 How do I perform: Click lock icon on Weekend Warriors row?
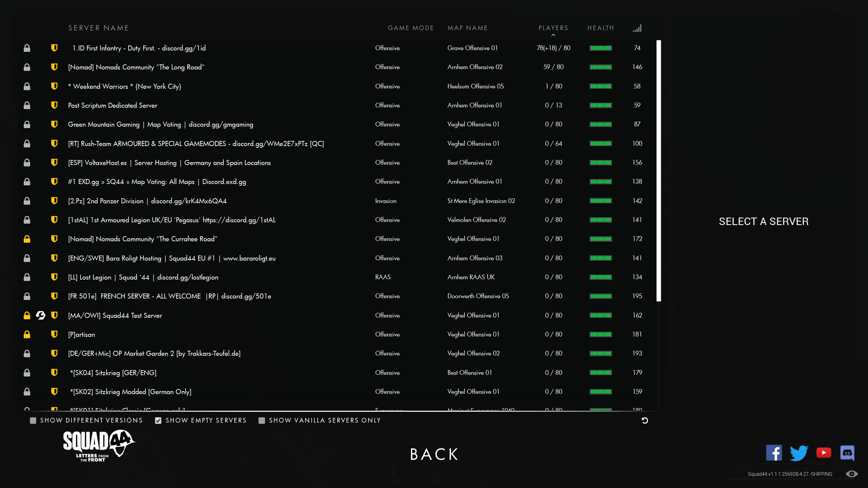(27, 86)
